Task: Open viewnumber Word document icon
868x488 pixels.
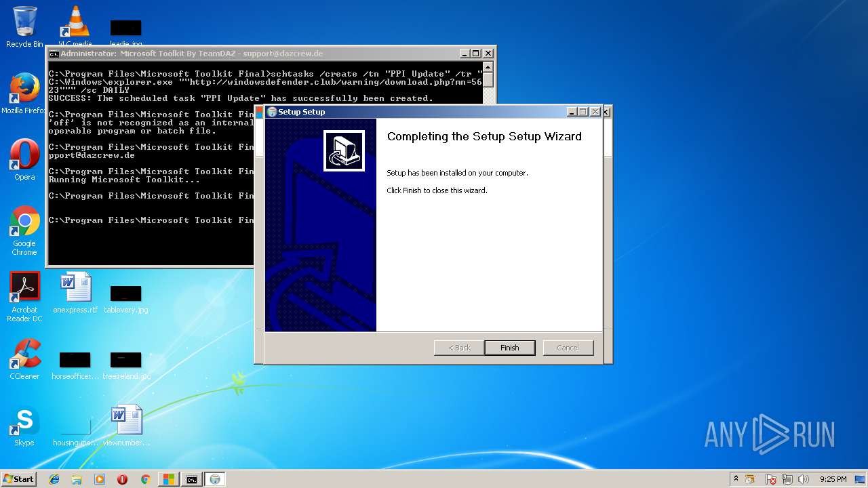Action: click(126, 426)
